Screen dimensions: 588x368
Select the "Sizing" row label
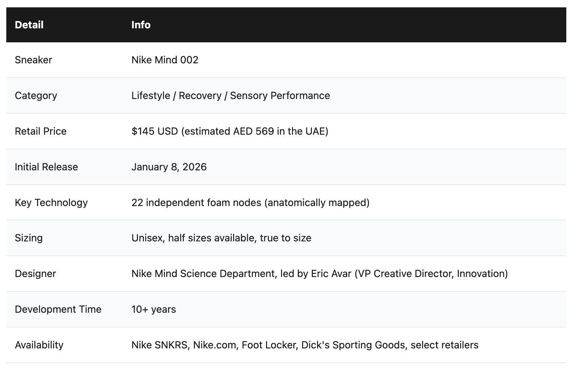point(29,238)
